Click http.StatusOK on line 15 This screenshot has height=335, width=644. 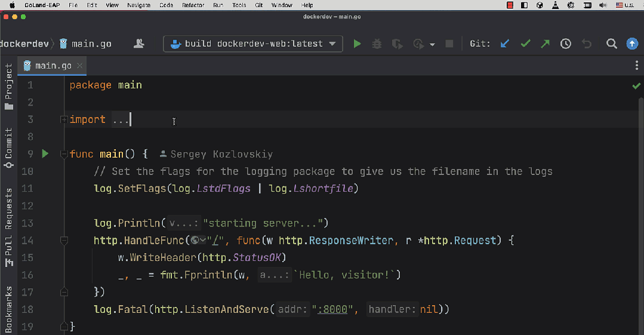[x=242, y=258]
